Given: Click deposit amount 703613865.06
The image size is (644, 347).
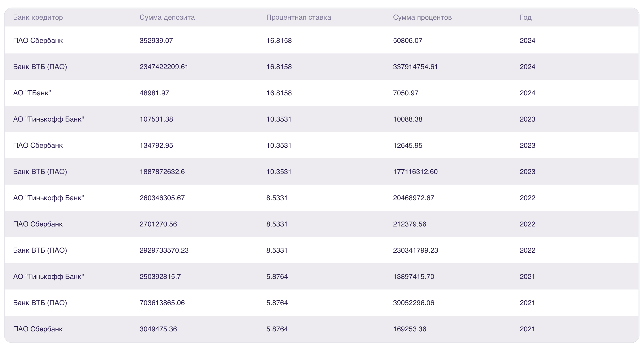Looking at the screenshot, I should pos(162,303).
